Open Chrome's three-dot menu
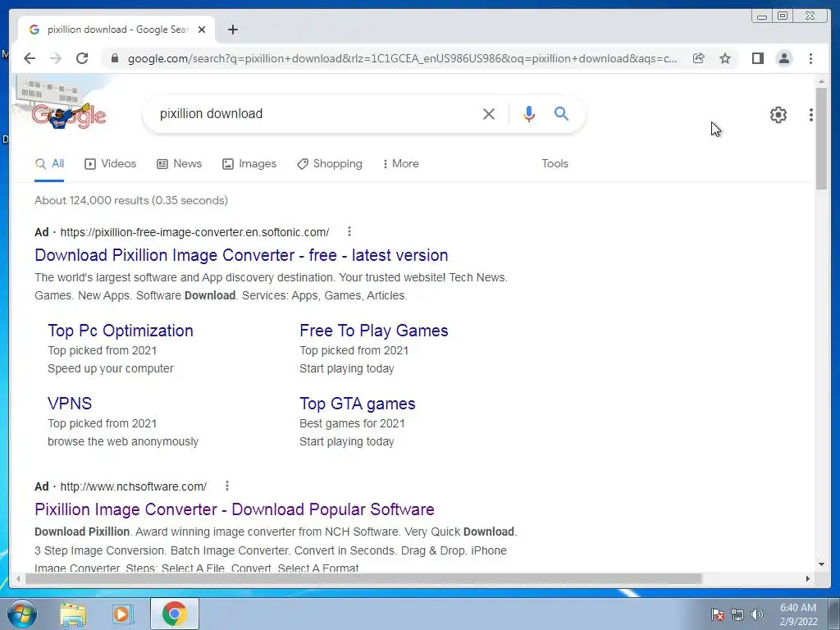Viewport: 840px width, 630px height. point(811,58)
